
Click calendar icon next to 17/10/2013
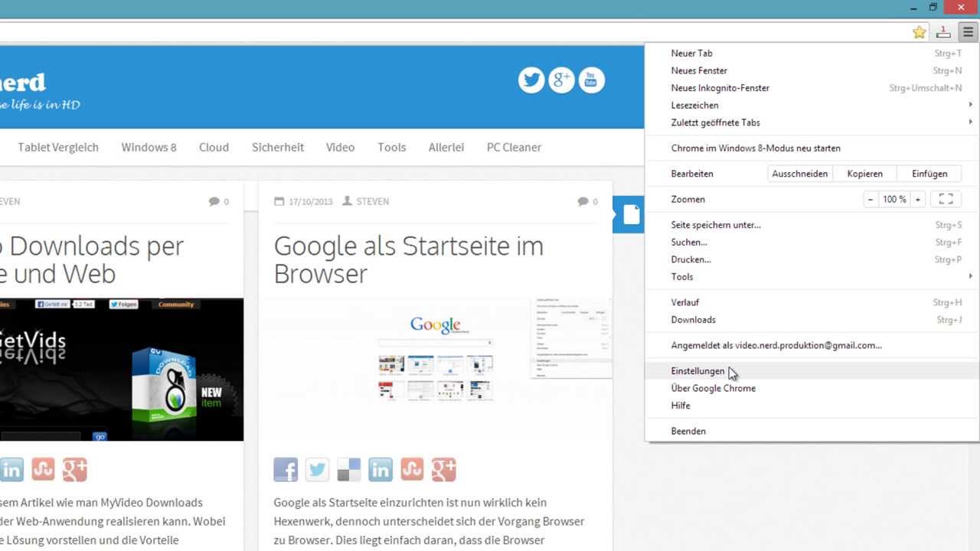tap(279, 201)
